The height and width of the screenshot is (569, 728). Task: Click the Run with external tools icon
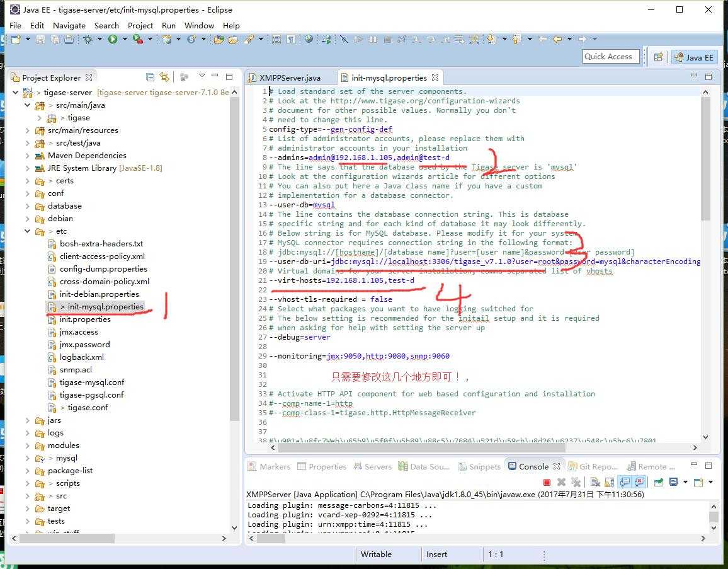(138, 40)
